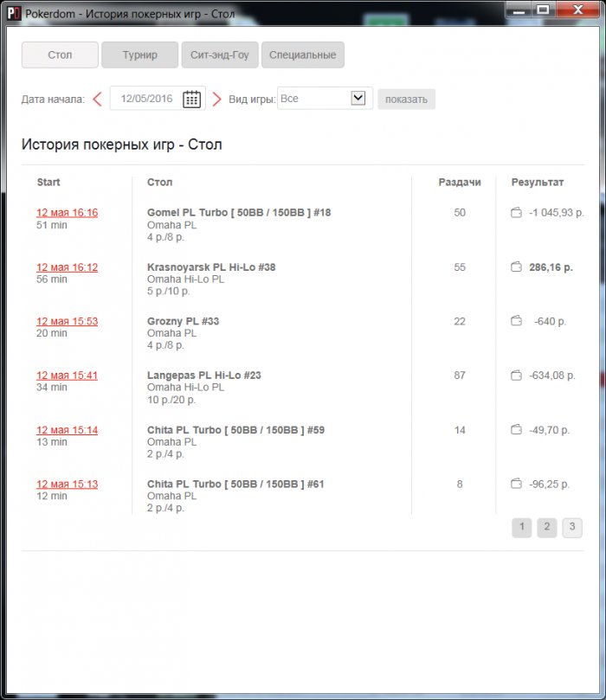The image size is (606, 700).
Task: Click result value -634,08 р.
Action: tap(552, 376)
